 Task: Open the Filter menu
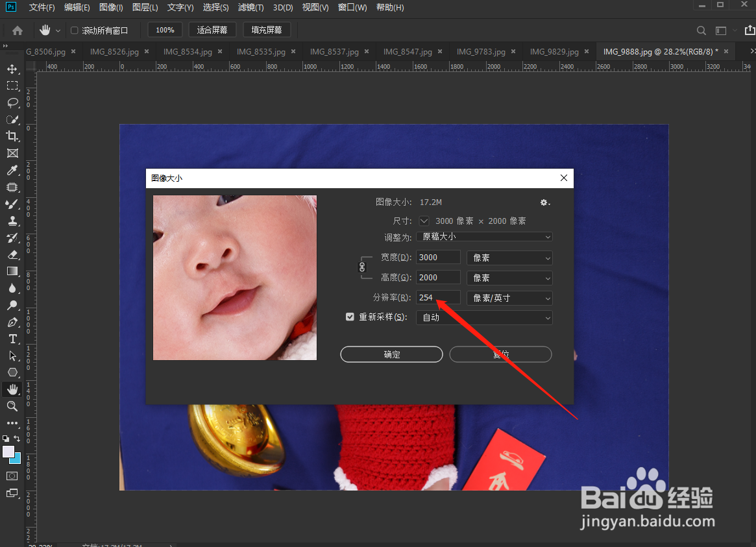tap(250, 7)
